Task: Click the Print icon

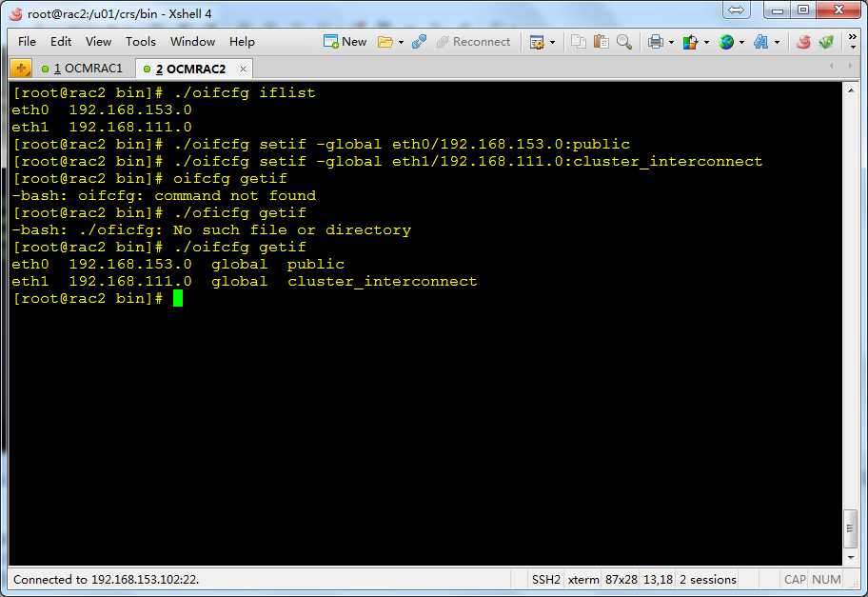Action: click(656, 42)
